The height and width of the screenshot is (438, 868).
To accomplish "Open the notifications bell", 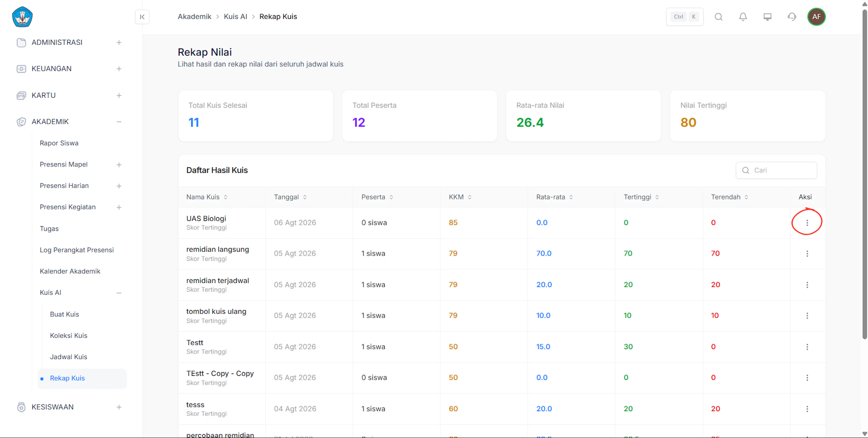I will [x=743, y=17].
